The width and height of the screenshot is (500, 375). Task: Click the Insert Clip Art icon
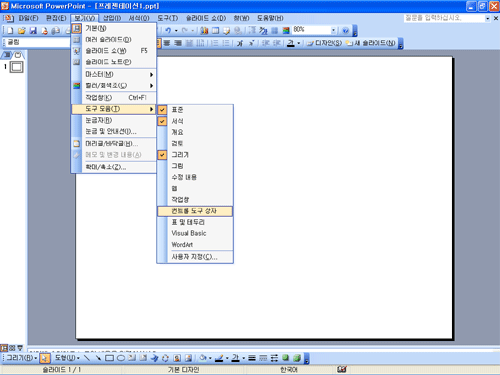pos(177,358)
